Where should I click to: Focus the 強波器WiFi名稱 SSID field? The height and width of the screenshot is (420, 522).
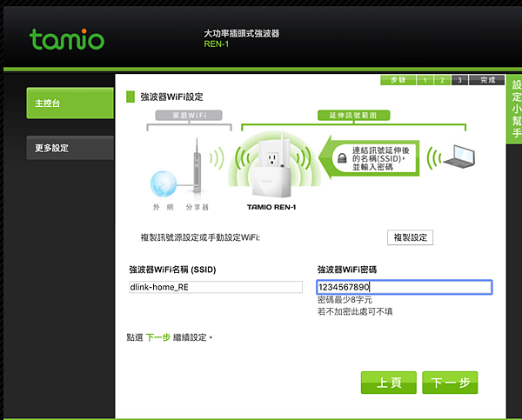[x=216, y=287]
